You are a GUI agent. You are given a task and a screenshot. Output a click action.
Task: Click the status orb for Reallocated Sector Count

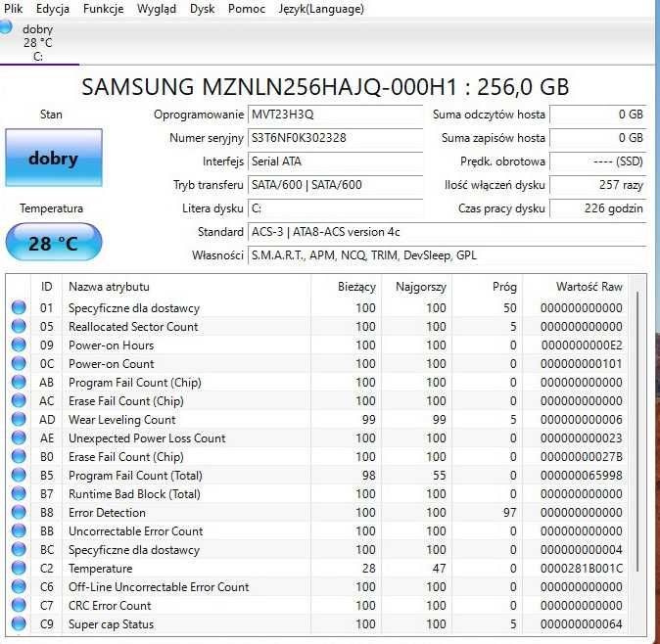tap(19, 326)
